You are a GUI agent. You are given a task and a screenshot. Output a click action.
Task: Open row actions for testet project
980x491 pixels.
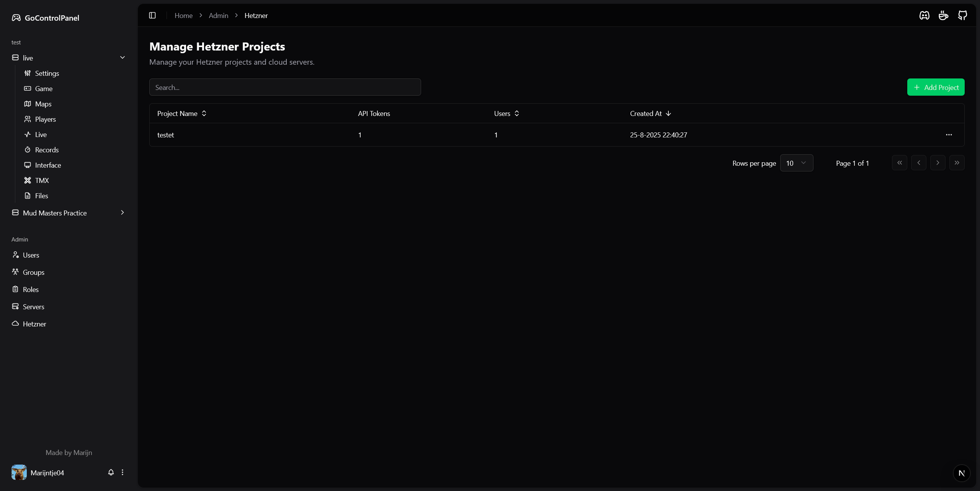949,135
